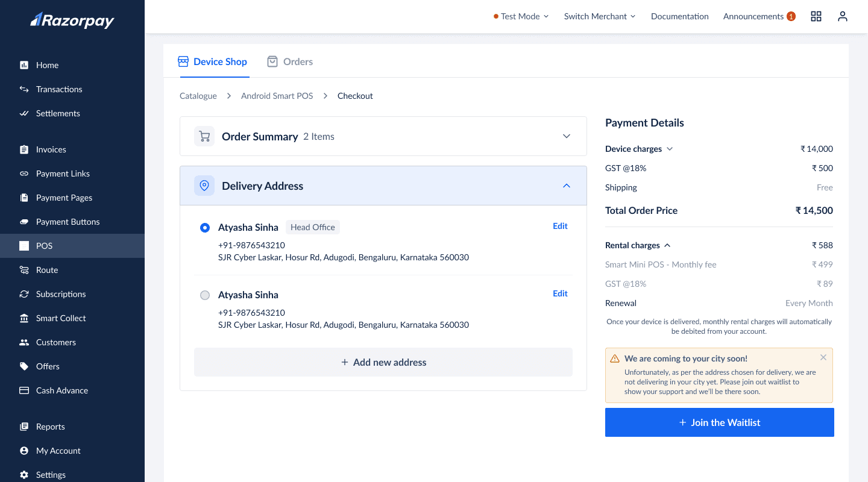868x482 pixels.
Task: Open the Documentation link
Action: click(x=680, y=16)
